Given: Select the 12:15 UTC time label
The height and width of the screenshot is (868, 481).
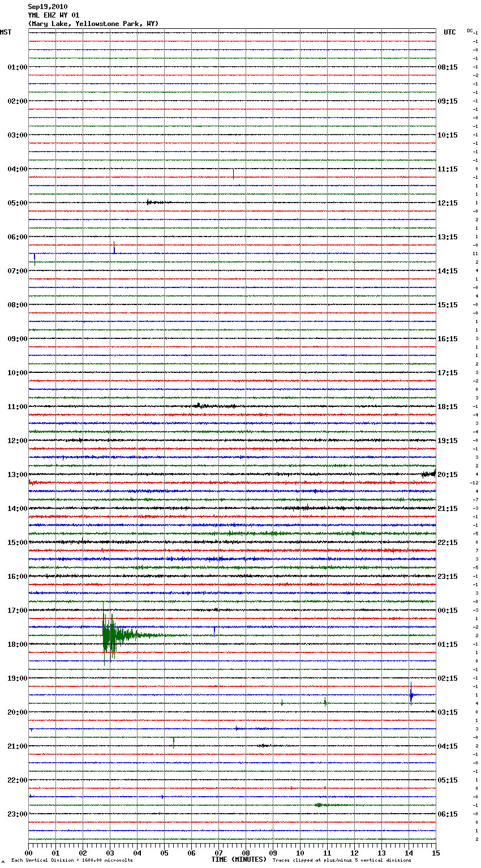Looking at the screenshot, I should 448,203.
